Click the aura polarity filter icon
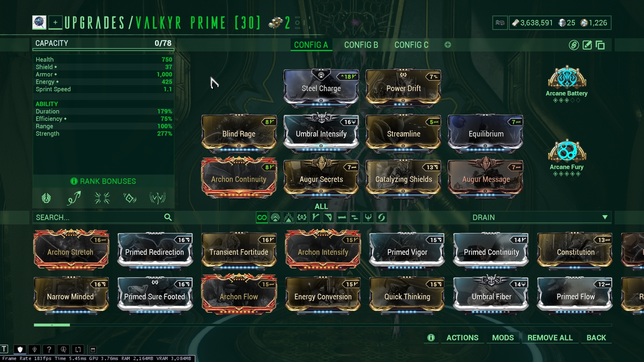 point(275,217)
